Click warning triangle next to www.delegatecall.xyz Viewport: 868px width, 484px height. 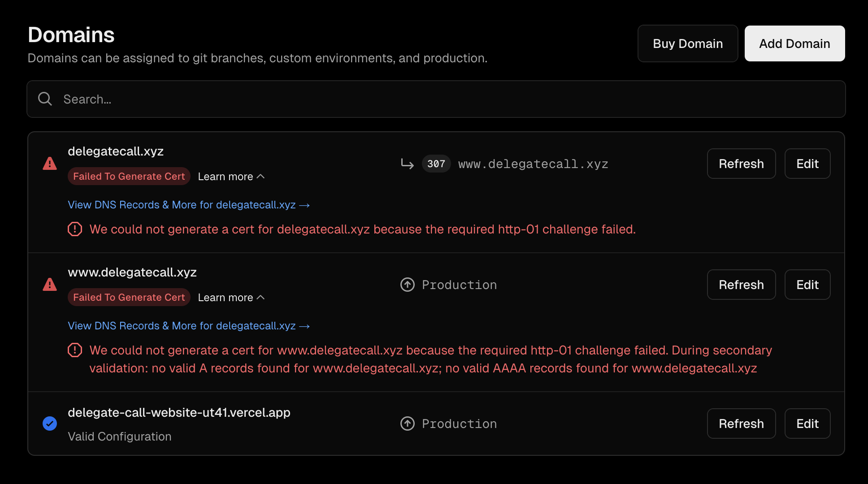click(x=50, y=285)
